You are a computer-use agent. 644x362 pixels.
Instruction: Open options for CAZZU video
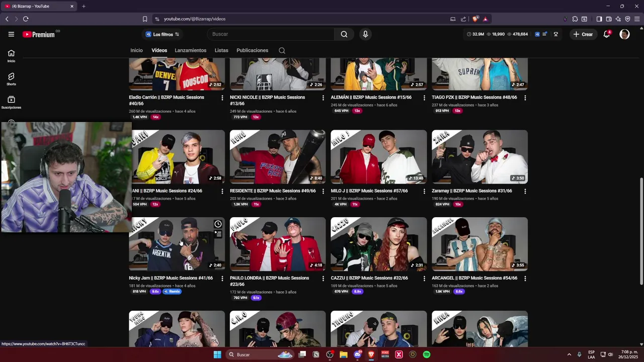pos(424,278)
